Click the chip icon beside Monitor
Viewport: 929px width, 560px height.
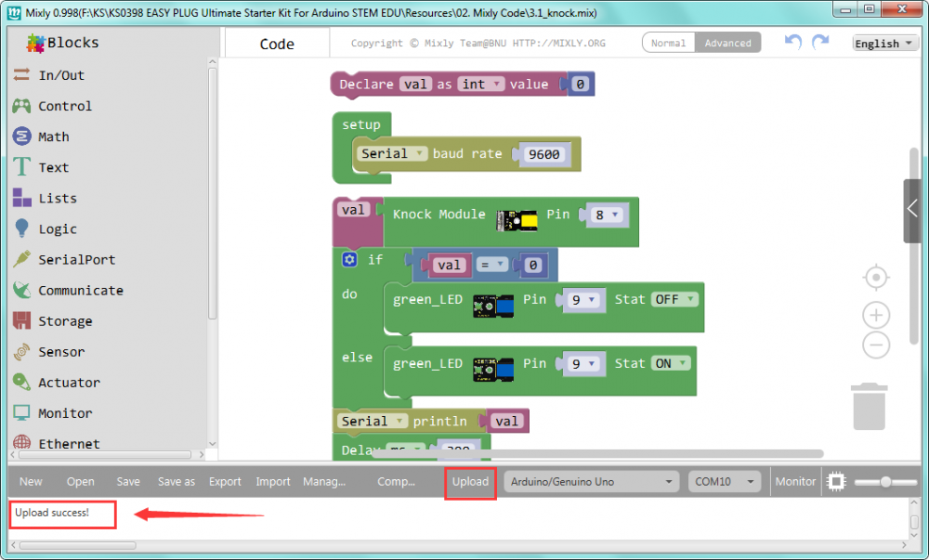[x=836, y=481]
